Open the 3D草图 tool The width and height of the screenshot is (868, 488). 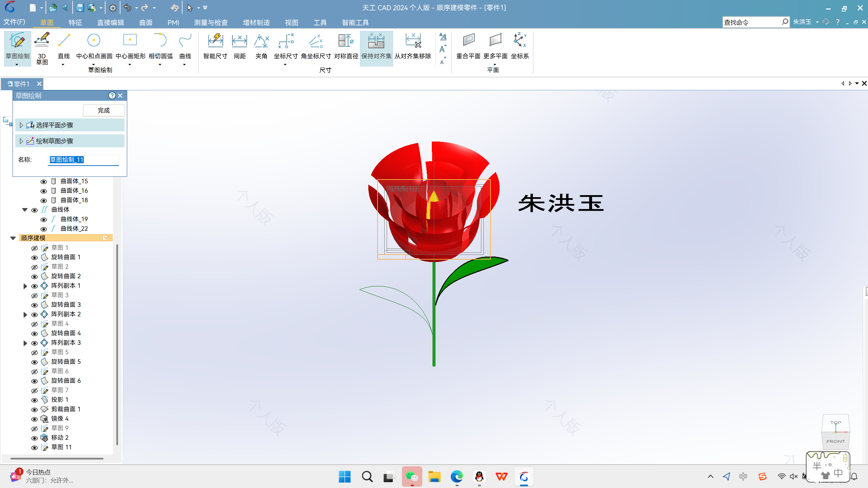pyautogui.click(x=42, y=48)
